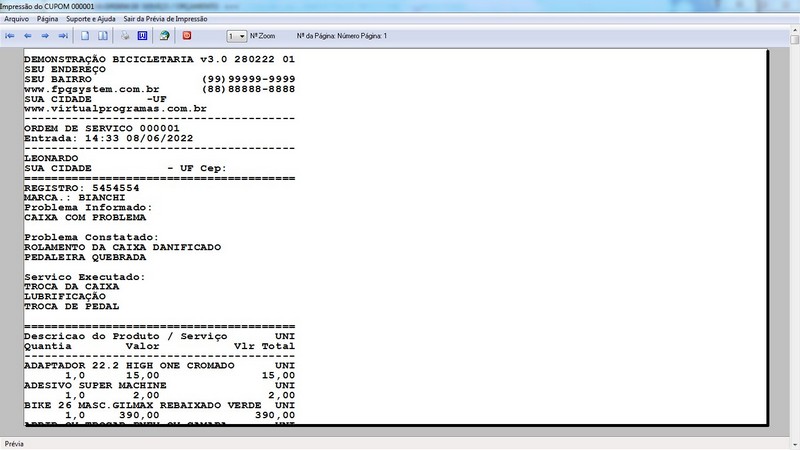Click the Servico Executado: heading

point(85,277)
